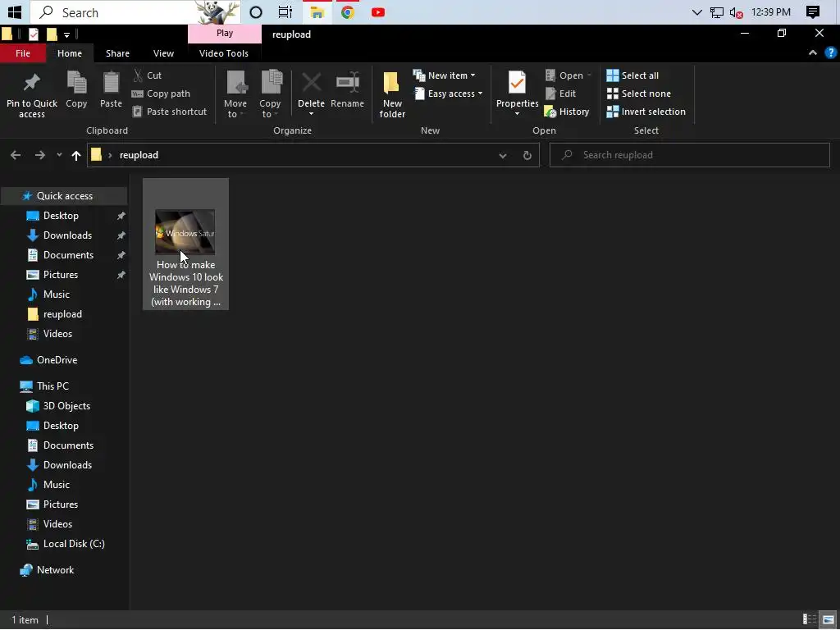
Task: Switch to large icons view
Action: [x=828, y=620]
